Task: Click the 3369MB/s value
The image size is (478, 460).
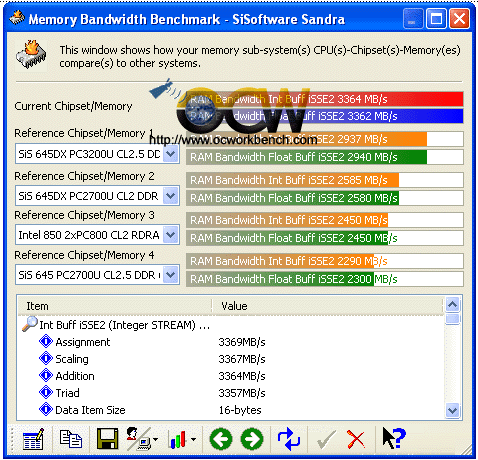Action: click(x=242, y=342)
